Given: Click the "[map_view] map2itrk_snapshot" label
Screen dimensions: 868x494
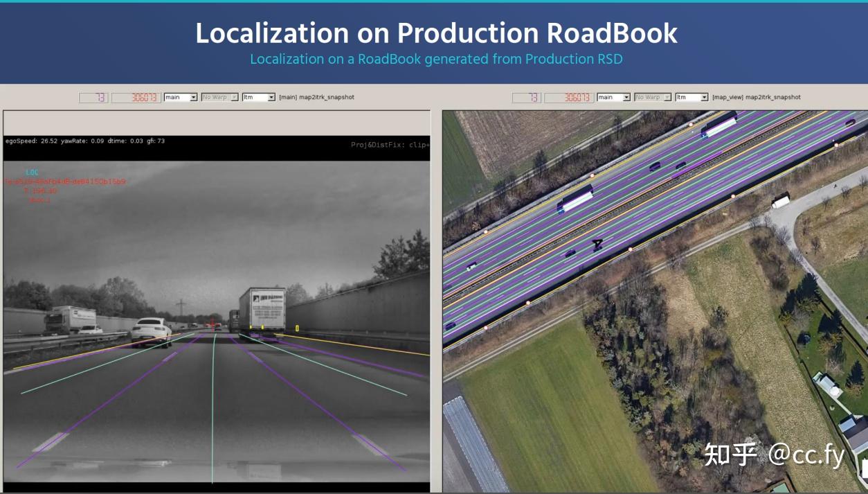Looking at the screenshot, I should (x=758, y=97).
